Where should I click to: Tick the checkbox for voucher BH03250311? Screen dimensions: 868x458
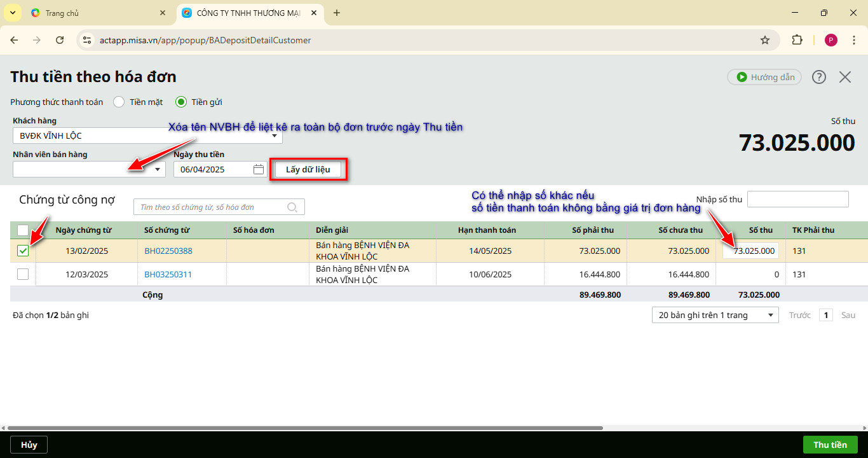coord(23,274)
